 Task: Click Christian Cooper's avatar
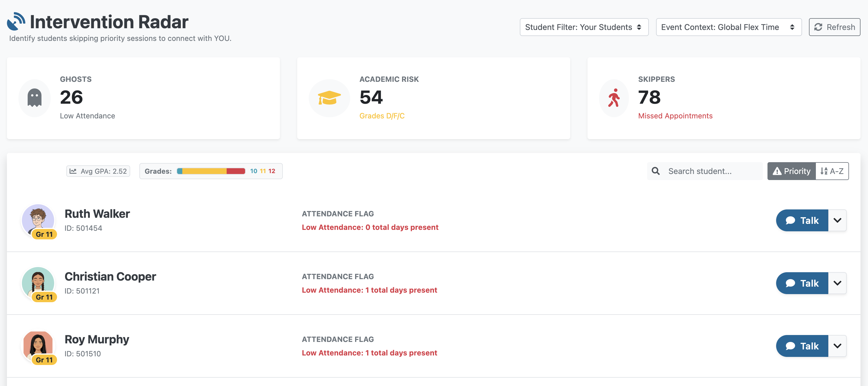(38, 283)
